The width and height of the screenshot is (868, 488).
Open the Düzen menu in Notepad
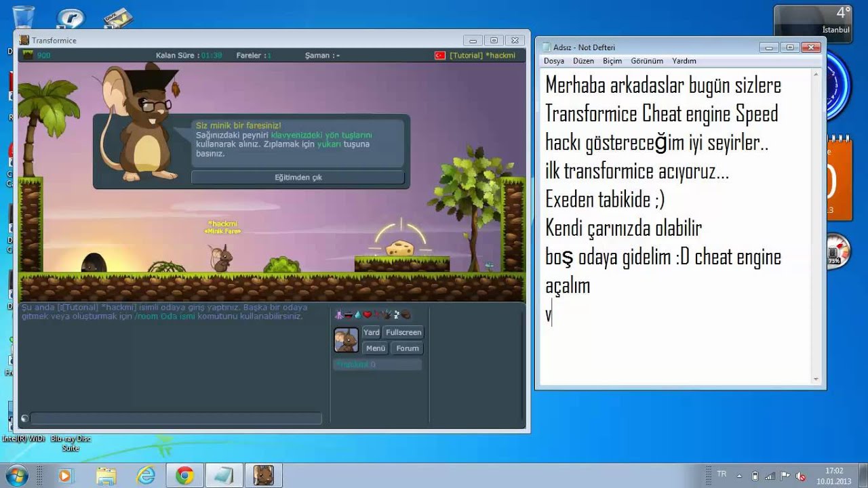pos(583,61)
